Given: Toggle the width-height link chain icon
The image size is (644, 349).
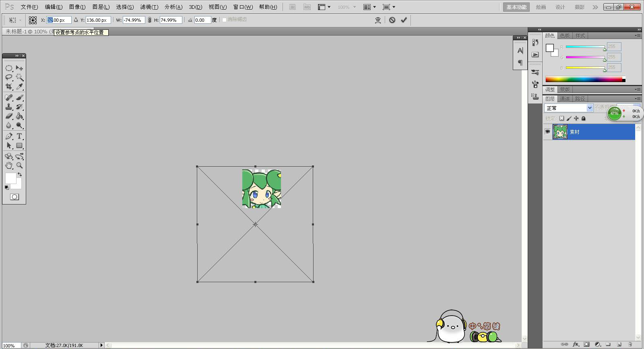Looking at the screenshot, I should (x=149, y=20).
